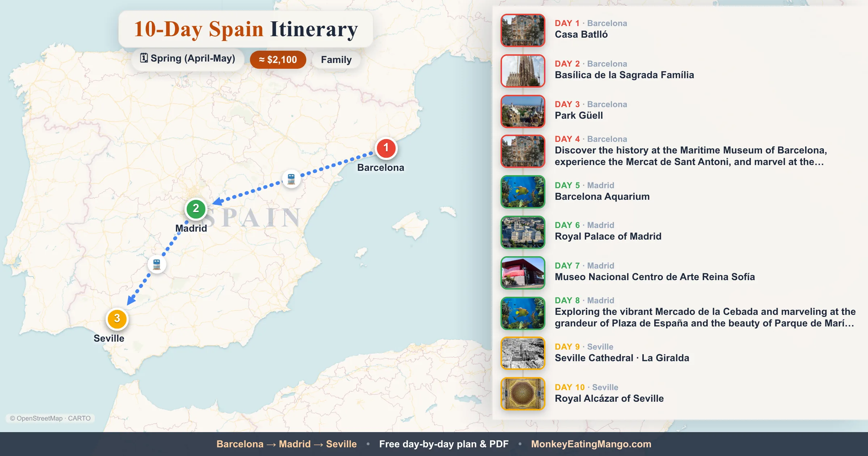This screenshot has height=456, width=868.
Task: Click the Barcelona city label on map
Action: (x=380, y=168)
